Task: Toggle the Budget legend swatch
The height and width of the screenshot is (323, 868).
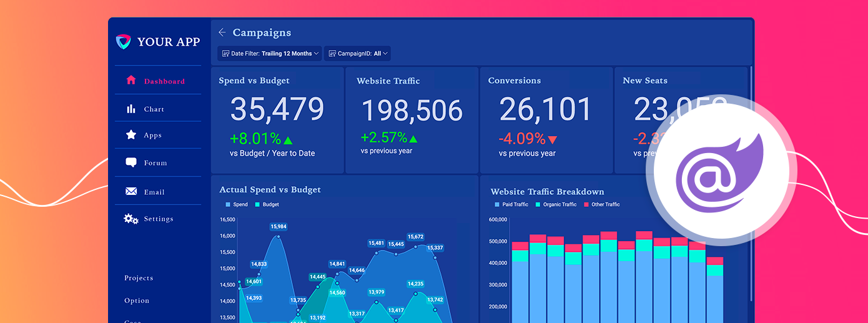Action: pos(257,204)
